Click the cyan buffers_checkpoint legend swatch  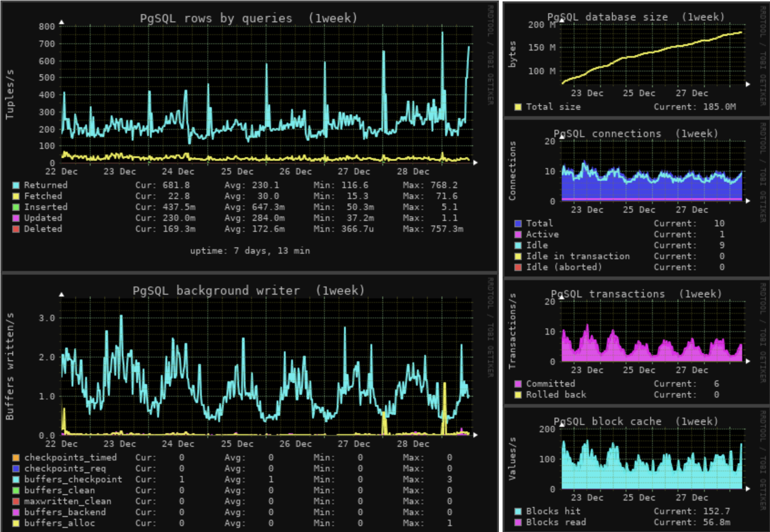point(16,480)
